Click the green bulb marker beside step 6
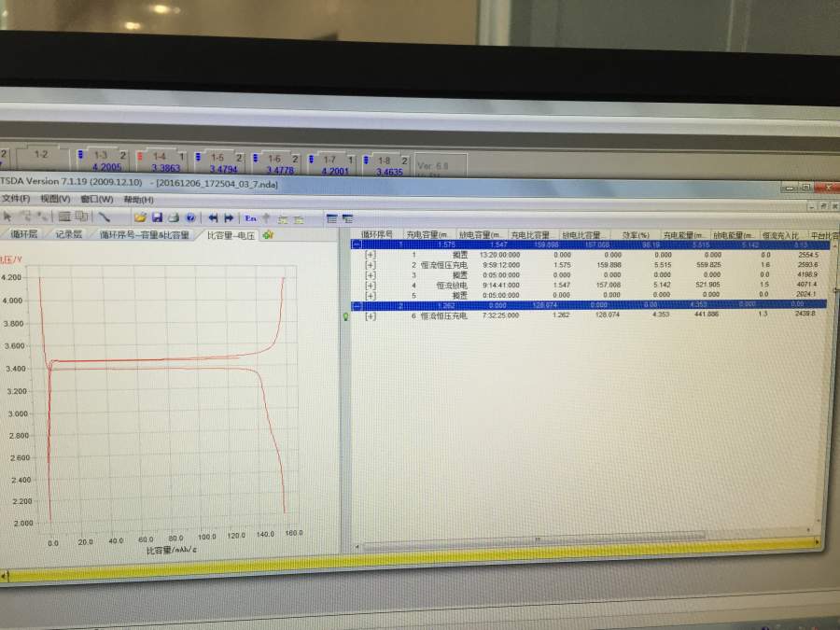Image resolution: width=840 pixels, height=630 pixels. click(x=346, y=316)
